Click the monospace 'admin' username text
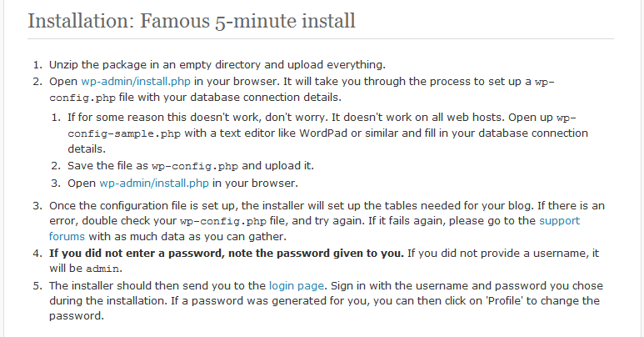644x337 pixels. (102, 269)
